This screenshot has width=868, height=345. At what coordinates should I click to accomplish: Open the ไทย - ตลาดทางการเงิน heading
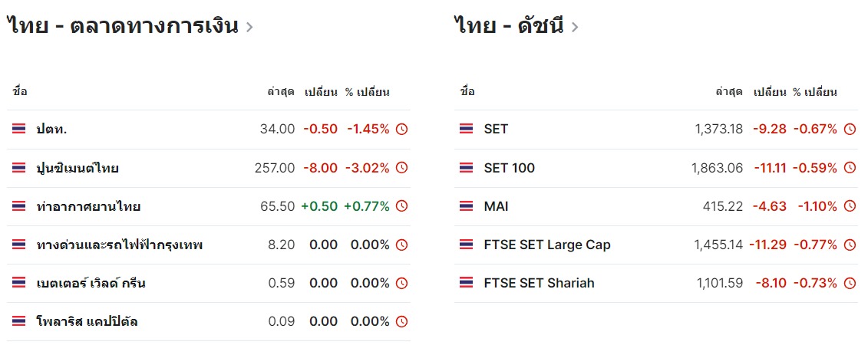123,26
